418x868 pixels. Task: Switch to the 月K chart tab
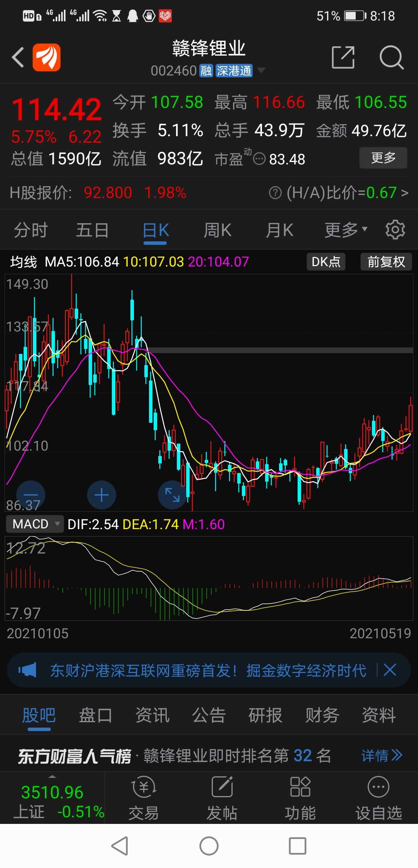(x=279, y=230)
